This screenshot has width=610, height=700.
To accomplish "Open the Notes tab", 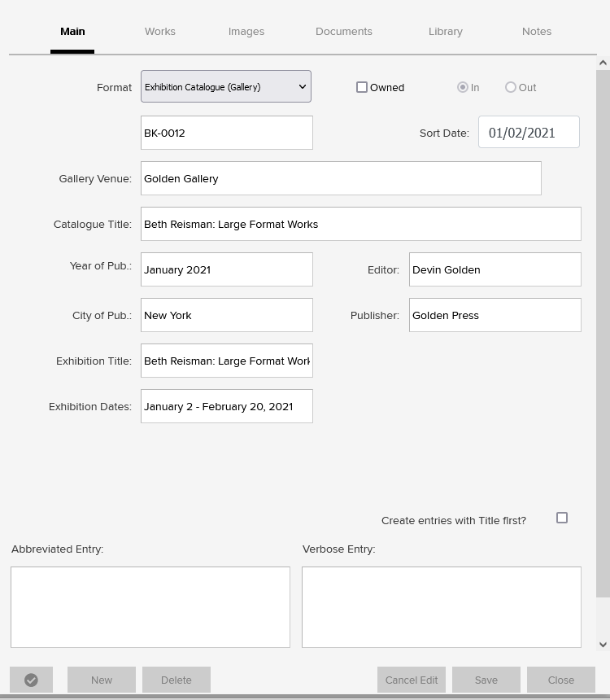I will 537,32.
